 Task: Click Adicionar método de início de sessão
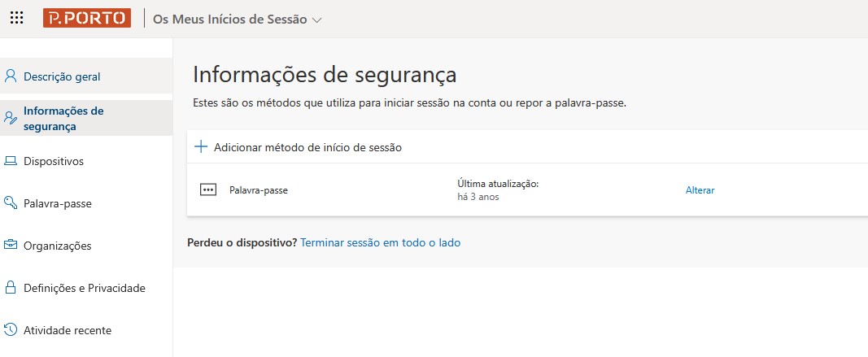tap(308, 147)
